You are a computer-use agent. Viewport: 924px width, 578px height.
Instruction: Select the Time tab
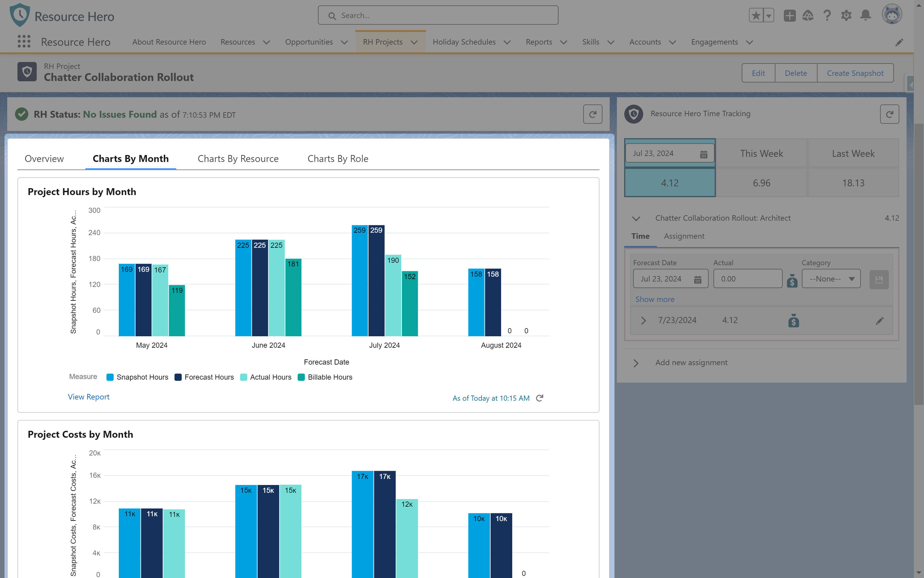click(x=640, y=236)
